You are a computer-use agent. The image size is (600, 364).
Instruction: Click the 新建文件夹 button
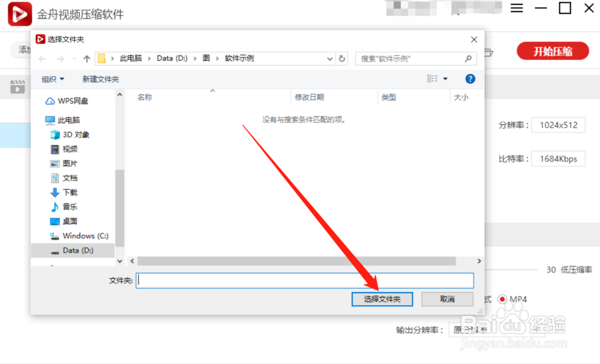[101, 79]
